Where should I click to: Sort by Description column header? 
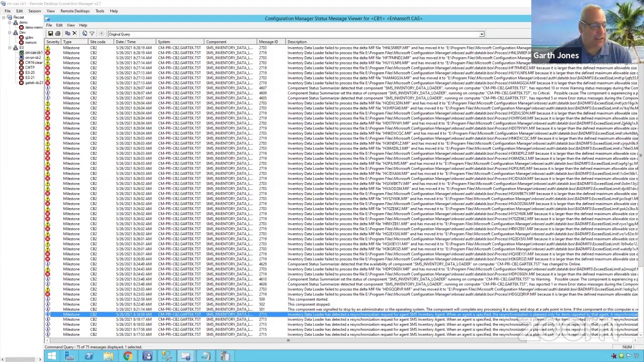pos(462,42)
